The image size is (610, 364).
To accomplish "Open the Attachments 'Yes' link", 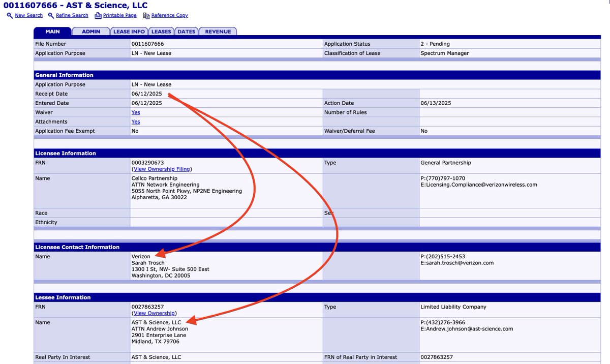I will coord(136,122).
